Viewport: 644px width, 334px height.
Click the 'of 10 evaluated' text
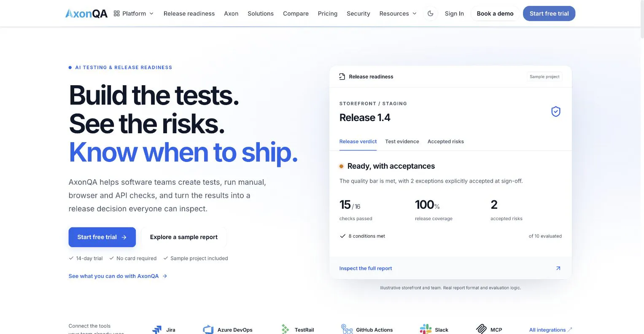[x=545, y=236]
